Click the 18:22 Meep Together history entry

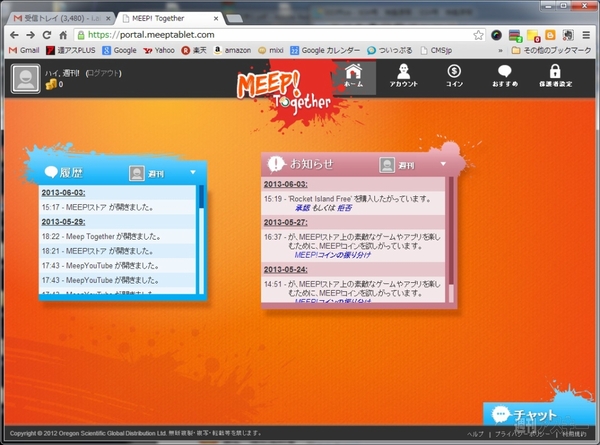[x=117, y=236]
